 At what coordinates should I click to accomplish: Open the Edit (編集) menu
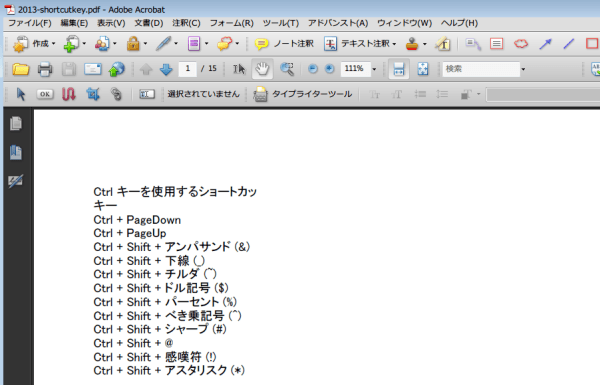click(x=74, y=23)
